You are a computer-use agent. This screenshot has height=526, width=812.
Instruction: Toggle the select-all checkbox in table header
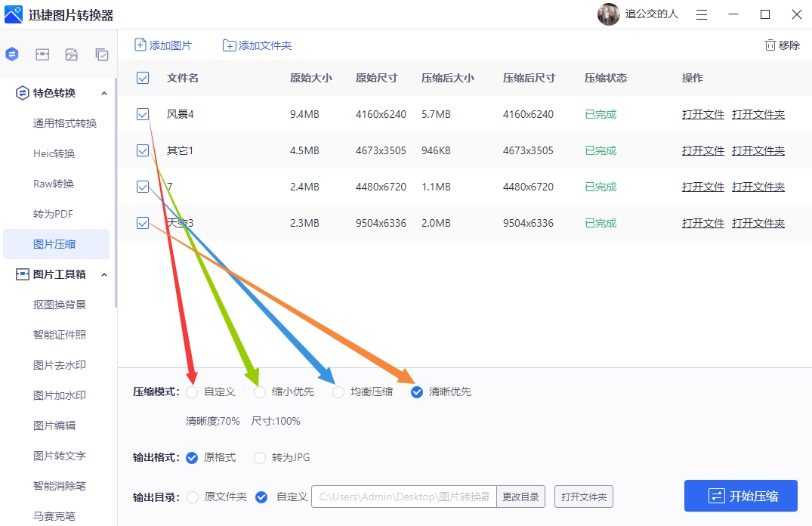click(143, 78)
